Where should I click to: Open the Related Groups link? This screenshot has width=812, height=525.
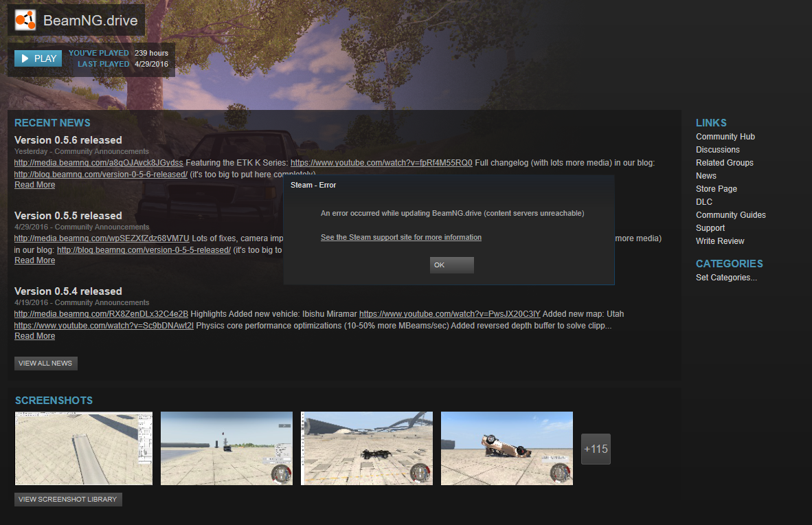pyautogui.click(x=725, y=163)
